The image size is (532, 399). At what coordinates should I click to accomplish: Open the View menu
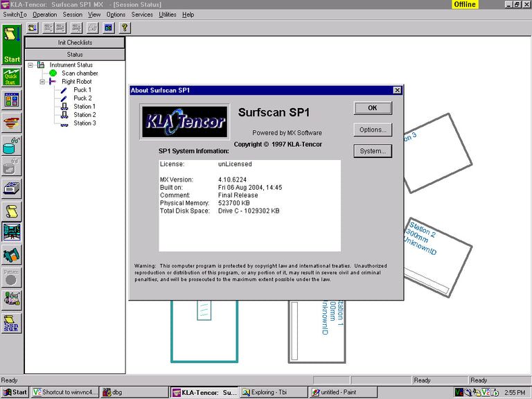[x=94, y=15]
